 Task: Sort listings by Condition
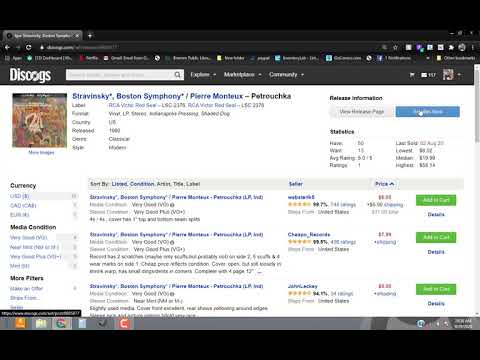click(x=142, y=184)
